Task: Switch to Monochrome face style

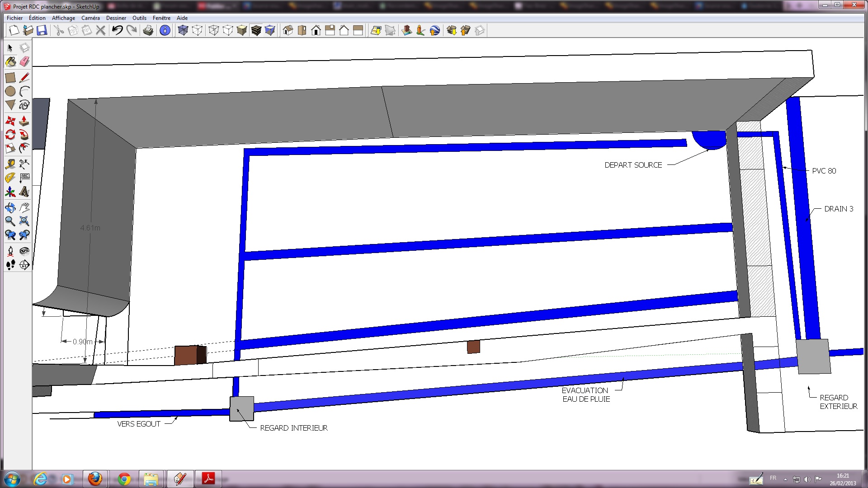Action: pyautogui.click(x=270, y=30)
